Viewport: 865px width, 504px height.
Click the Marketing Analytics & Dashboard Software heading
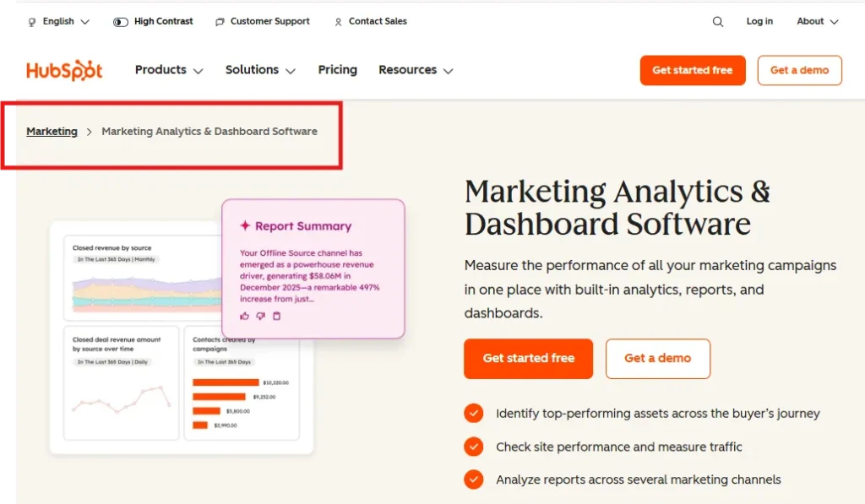[617, 208]
